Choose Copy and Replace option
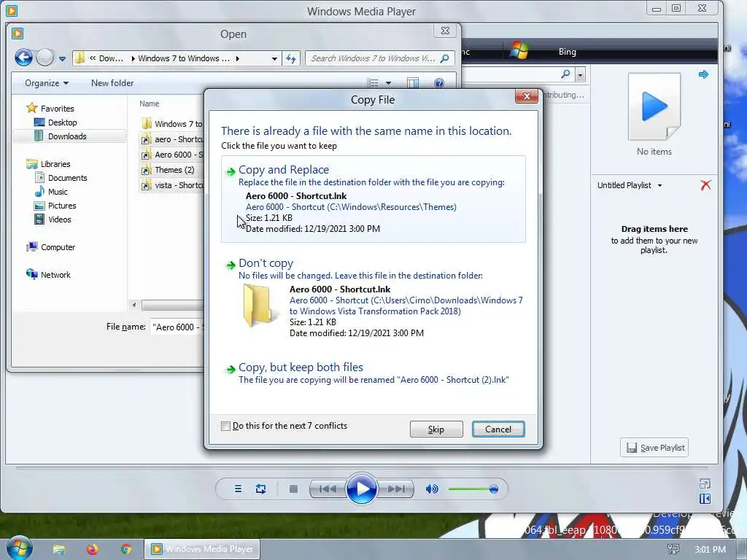747x560 pixels. [x=373, y=198]
